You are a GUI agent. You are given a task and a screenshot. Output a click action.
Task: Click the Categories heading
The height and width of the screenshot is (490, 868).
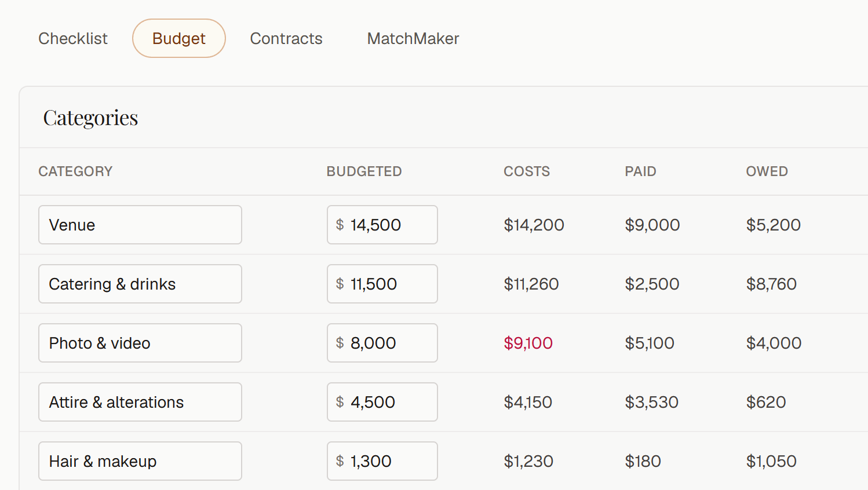(x=90, y=118)
